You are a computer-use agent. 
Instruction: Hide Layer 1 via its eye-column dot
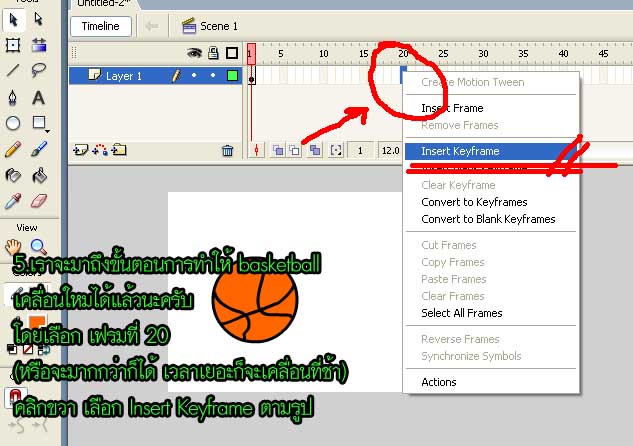pos(194,75)
